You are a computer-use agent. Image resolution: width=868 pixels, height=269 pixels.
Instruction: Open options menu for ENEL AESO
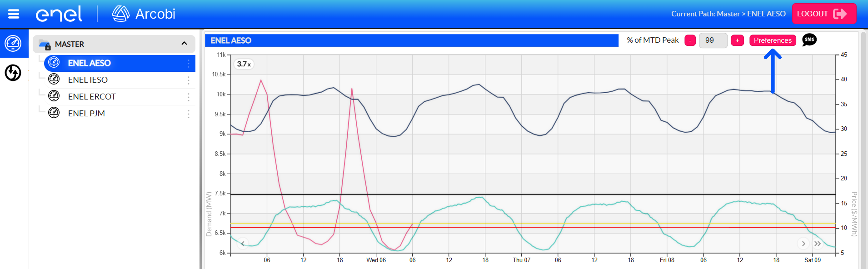point(188,63)
